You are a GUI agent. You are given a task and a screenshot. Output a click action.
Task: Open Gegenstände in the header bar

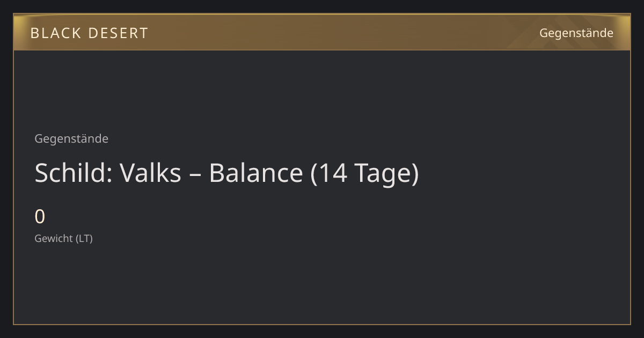coord(576,33)
